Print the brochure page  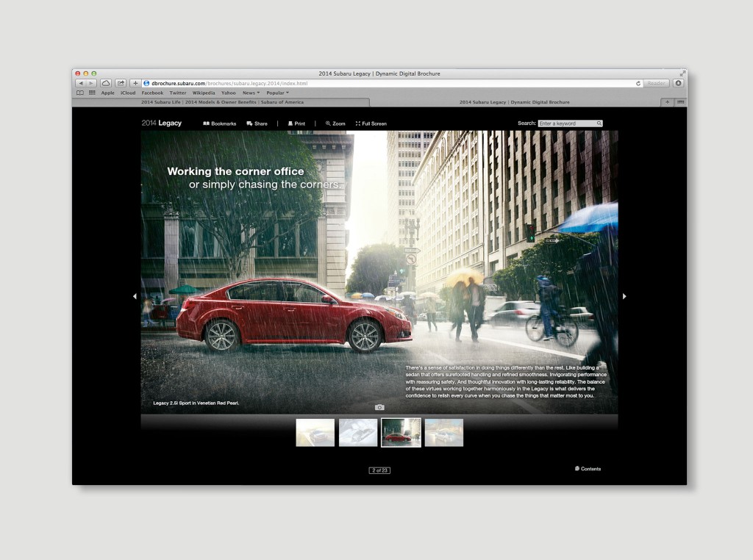pyautogui.click(x=296, y=123)
